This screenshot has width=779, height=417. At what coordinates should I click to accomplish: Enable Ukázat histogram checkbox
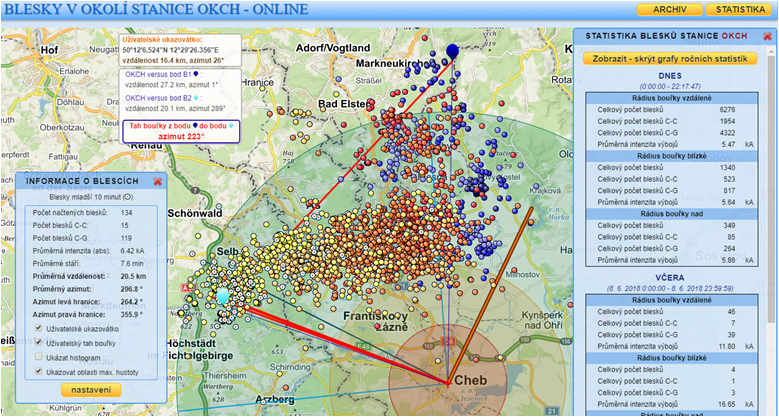click(39, 357)
